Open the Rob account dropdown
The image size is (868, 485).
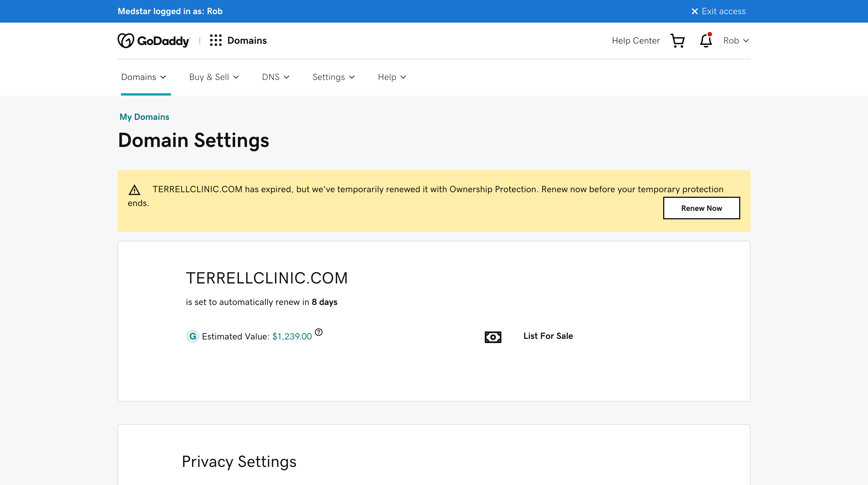point(736,40)
